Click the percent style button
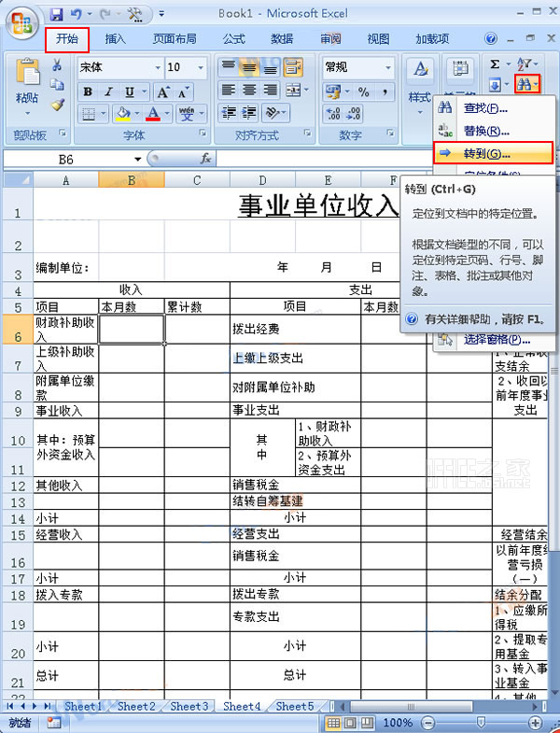The image size is (560, 733). tap(363, 92)
